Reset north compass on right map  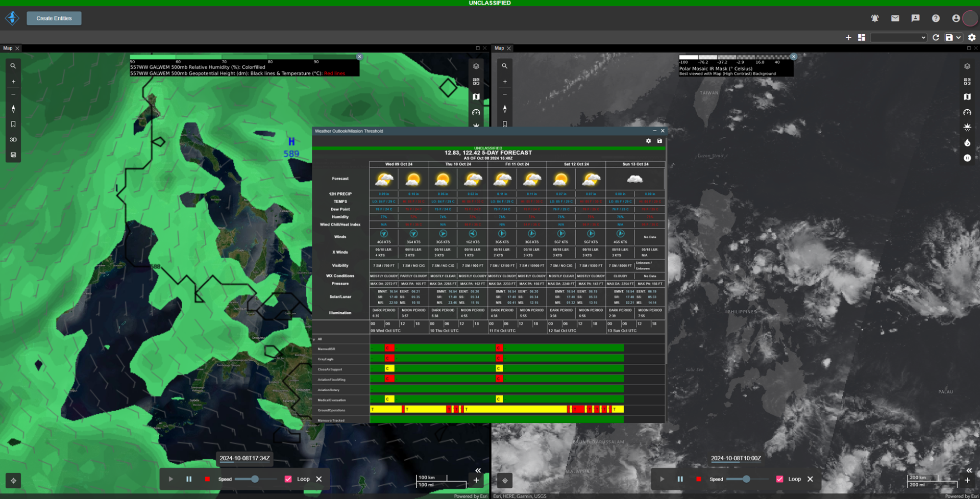505,109
